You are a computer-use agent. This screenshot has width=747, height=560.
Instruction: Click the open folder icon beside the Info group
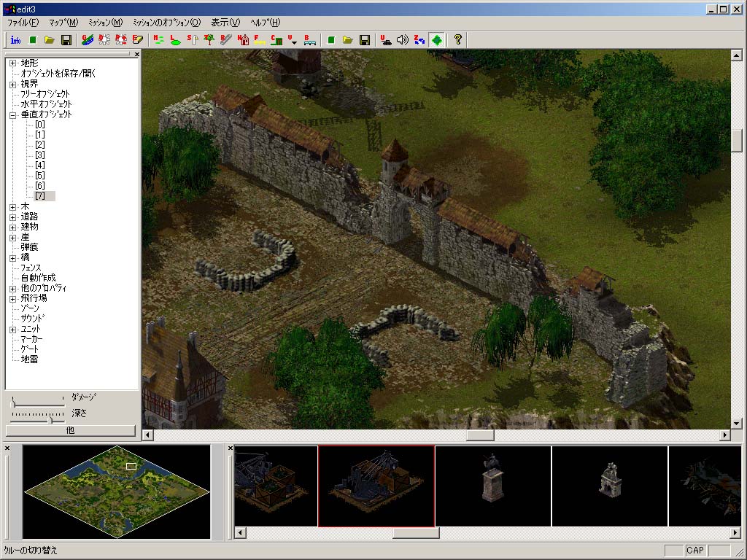[x=50, y=40]
